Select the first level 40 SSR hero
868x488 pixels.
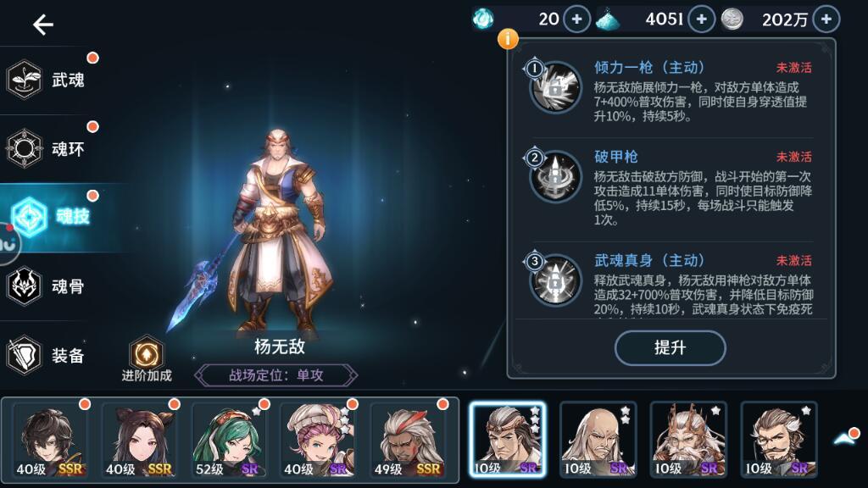tap(50, 440)
